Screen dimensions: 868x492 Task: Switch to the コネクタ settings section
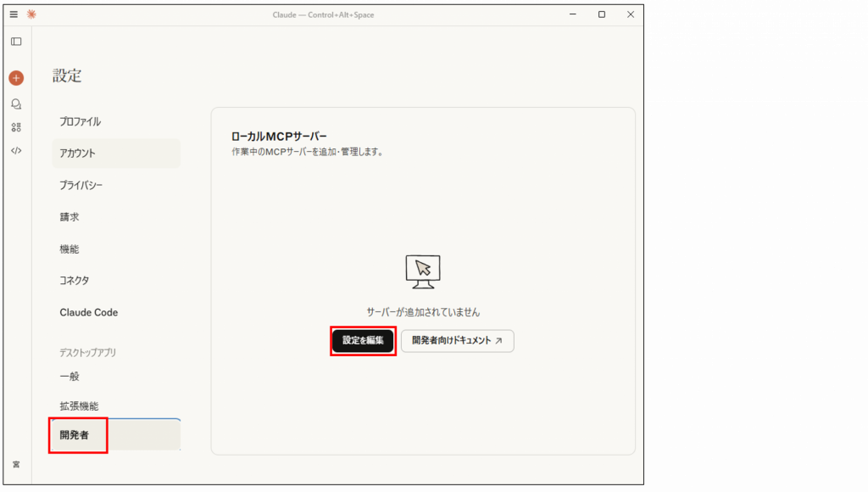point(75,281)
